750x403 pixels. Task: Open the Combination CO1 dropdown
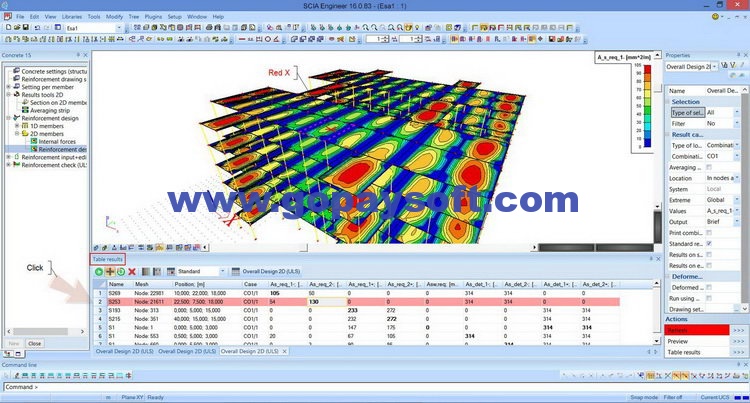click(737, 156)
